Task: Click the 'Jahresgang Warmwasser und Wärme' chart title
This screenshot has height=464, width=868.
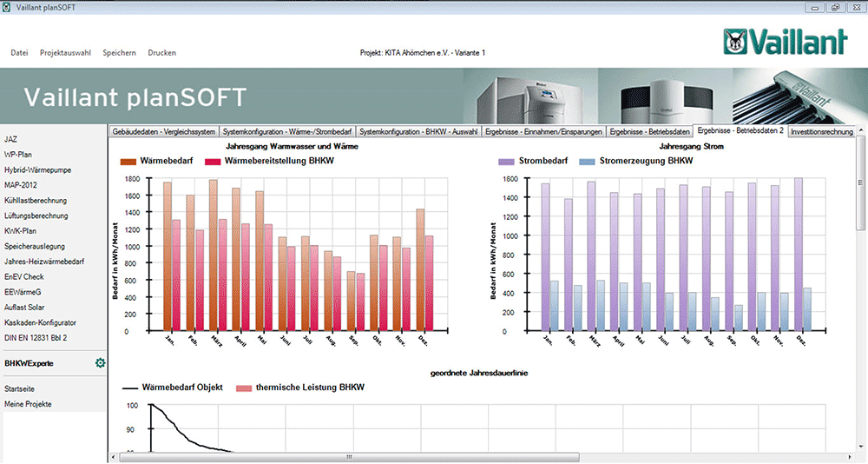Action: 292,146
